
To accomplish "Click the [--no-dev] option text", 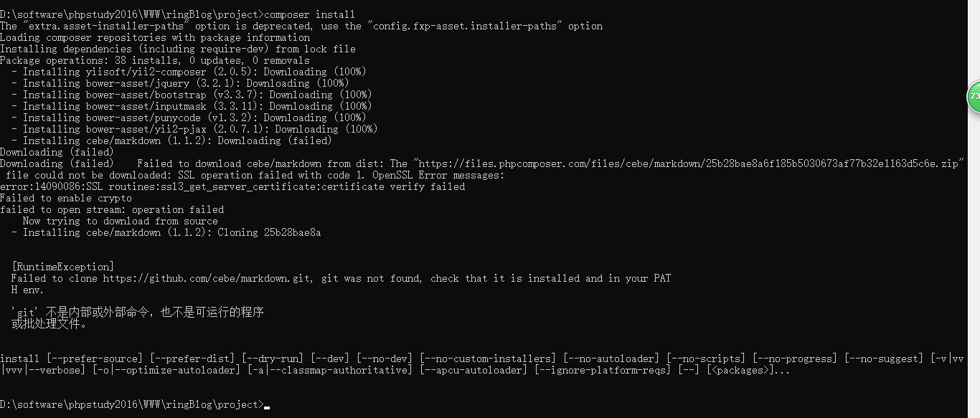I will (385, 358).
